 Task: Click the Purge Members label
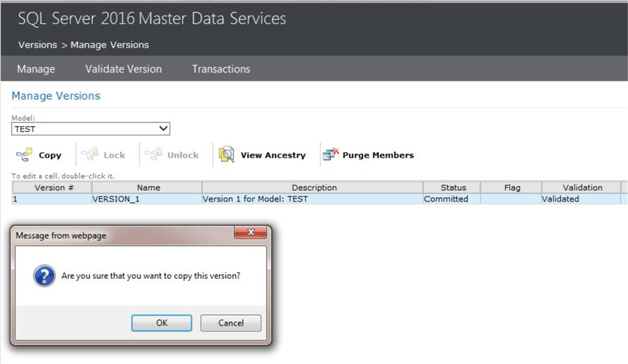(378, 156)
